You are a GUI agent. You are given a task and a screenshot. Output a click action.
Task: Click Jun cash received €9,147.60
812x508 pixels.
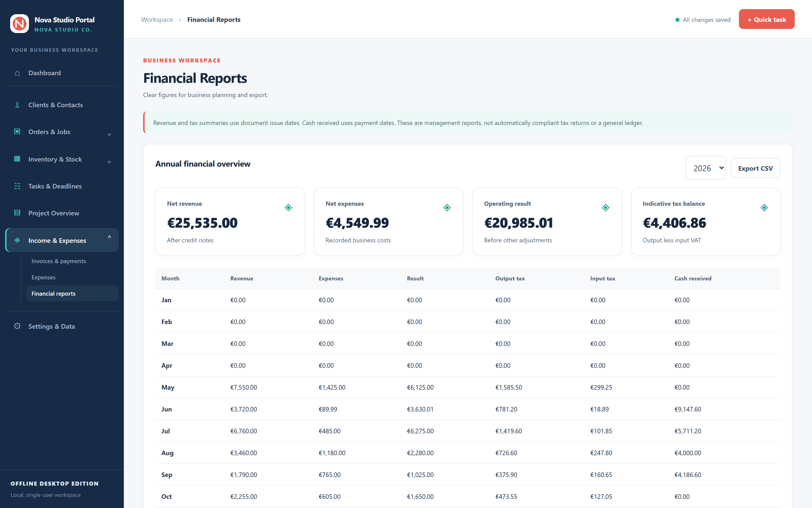pyautogui.click(x=688, y=409)
